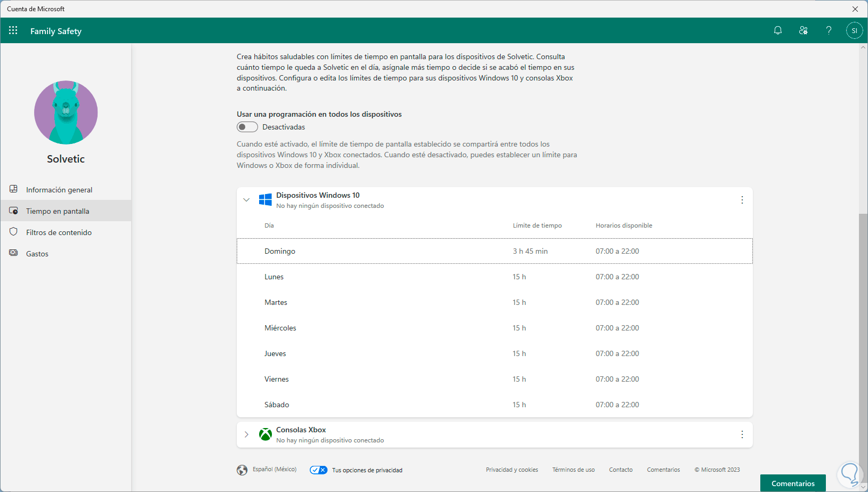Expand the Consolas Xbox section
Viewport: 868px width, 492px height.
pos(246,434)
